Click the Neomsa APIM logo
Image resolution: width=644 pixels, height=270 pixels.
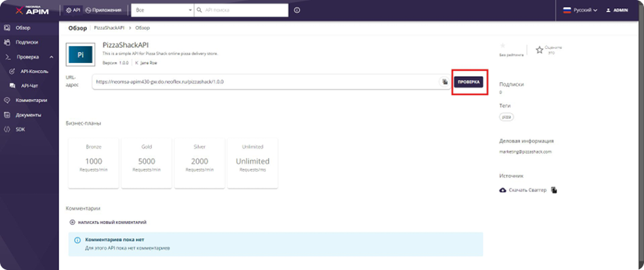click(32, 10)
